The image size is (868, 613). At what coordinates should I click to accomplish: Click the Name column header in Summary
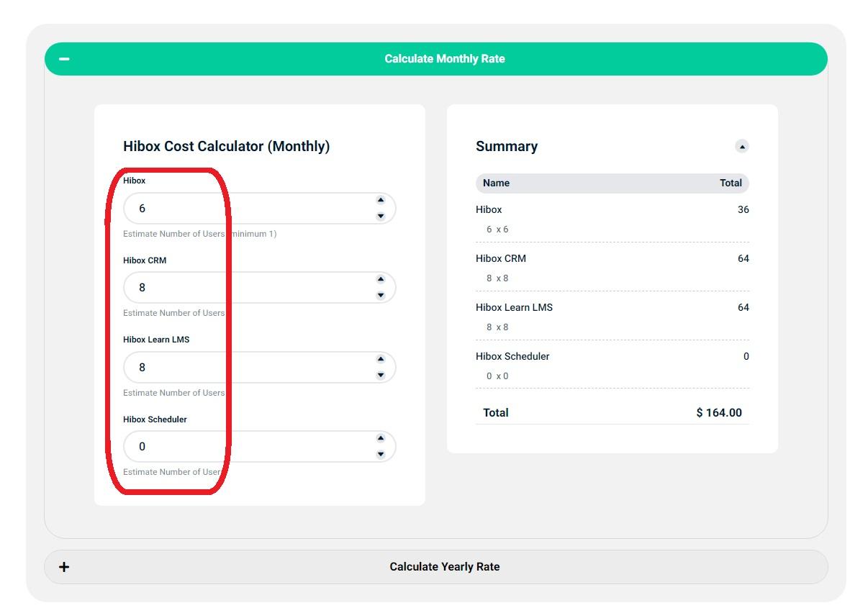(x=496, y=183)
